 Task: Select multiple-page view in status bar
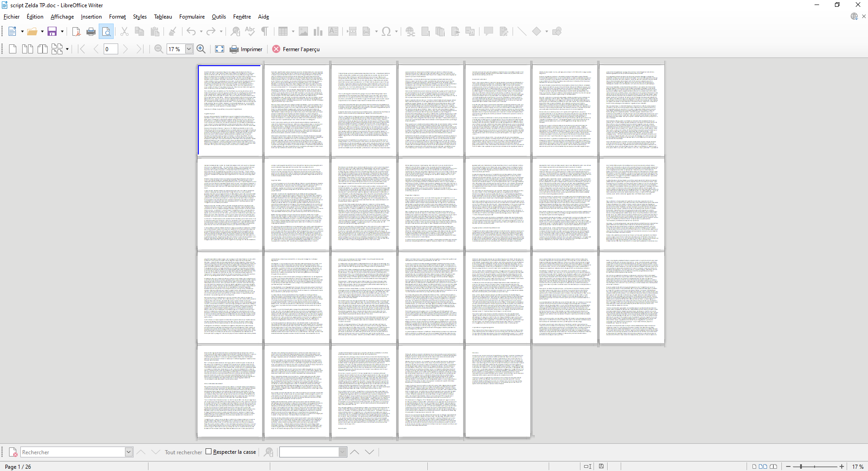[x=763, y=466]
